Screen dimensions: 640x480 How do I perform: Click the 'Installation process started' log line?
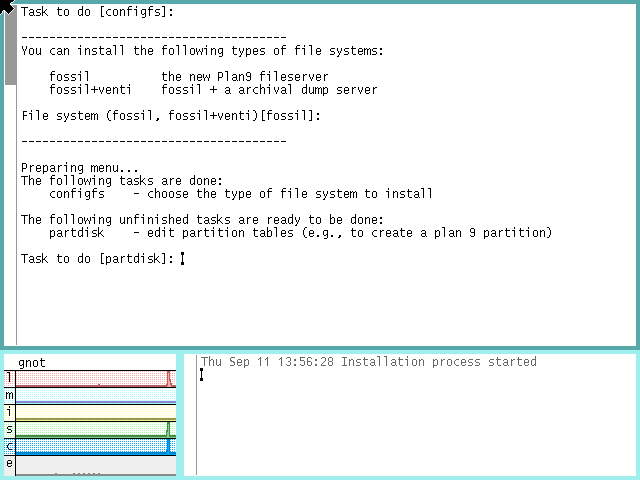439,362
